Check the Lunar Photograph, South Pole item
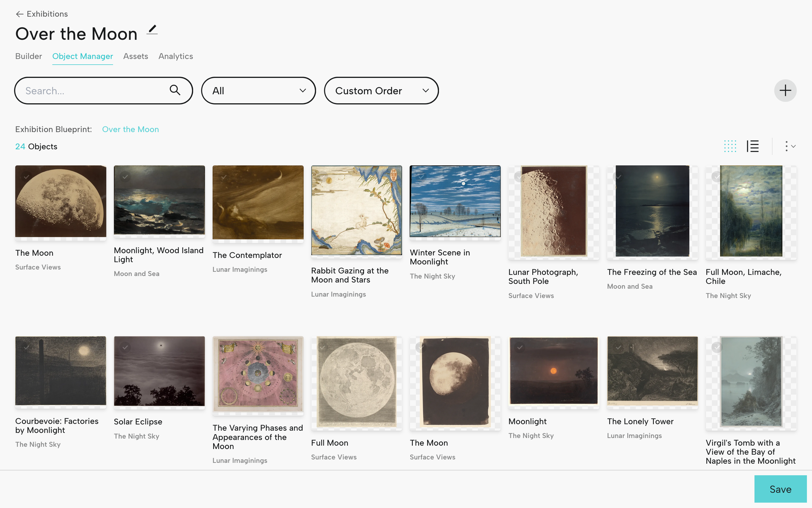 click(519, 176)
